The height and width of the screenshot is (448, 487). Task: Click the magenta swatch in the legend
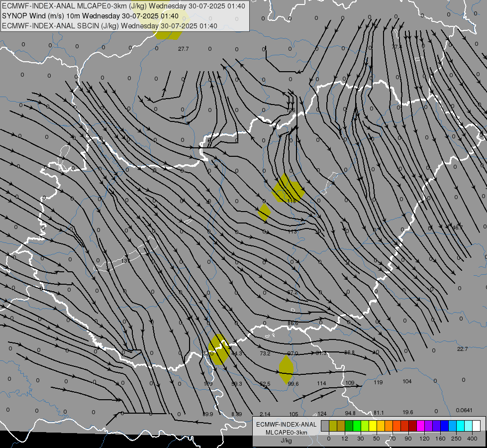[x=420, y=426]
